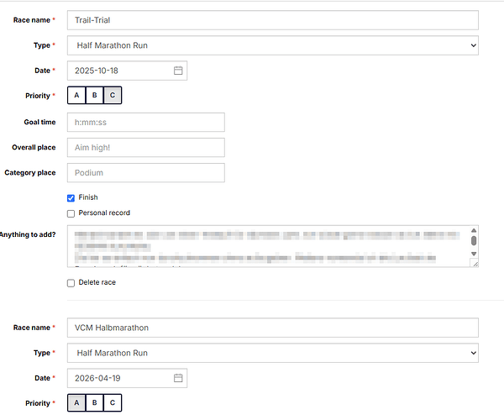
Task: Expand Type dropdown for VCM Halbmarathon race
Action: 272,354
